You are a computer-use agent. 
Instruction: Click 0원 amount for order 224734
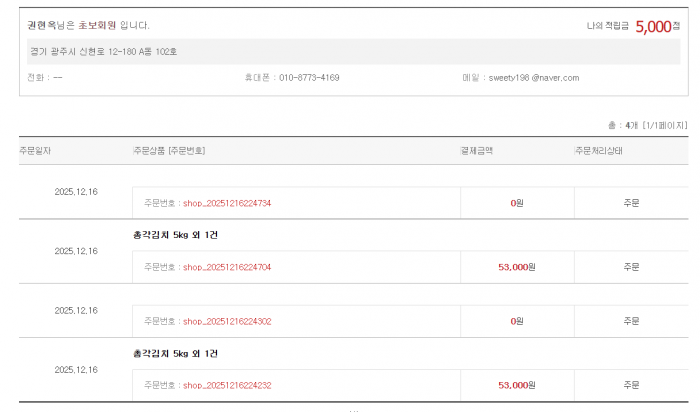tap(517, 203)
